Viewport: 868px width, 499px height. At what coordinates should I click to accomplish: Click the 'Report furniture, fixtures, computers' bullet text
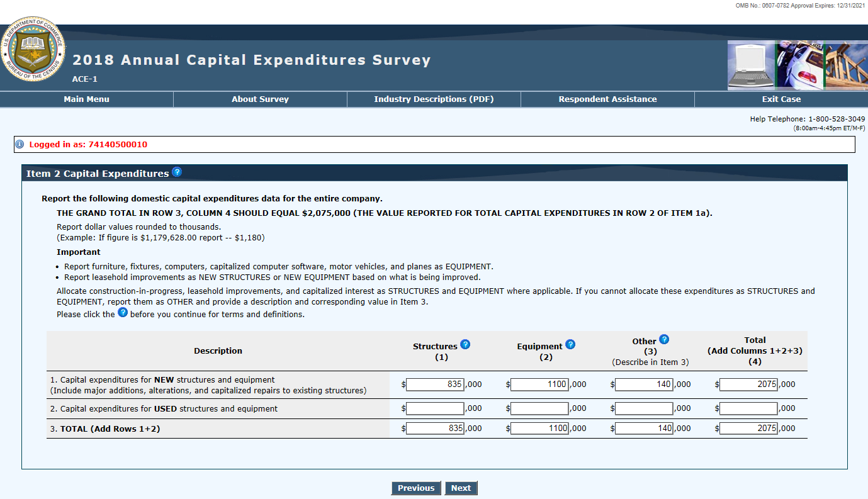pos(279,266)
